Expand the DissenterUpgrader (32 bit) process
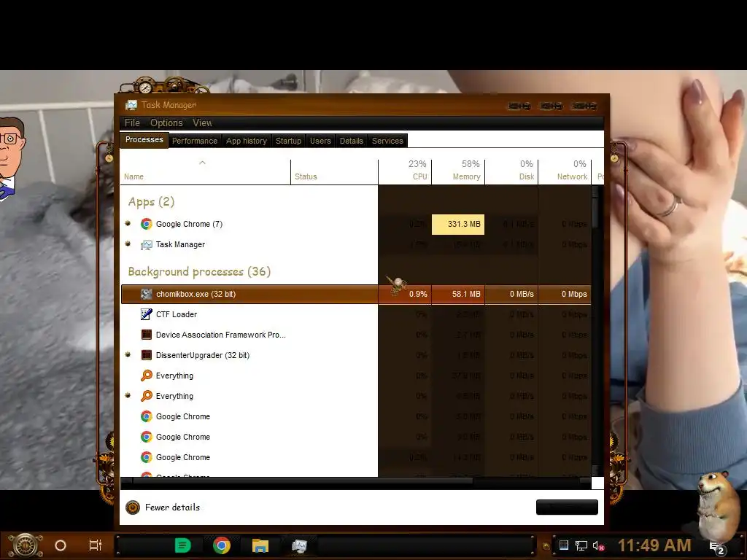Viewport: 747px width, 560px height. (x=128, y=355)
